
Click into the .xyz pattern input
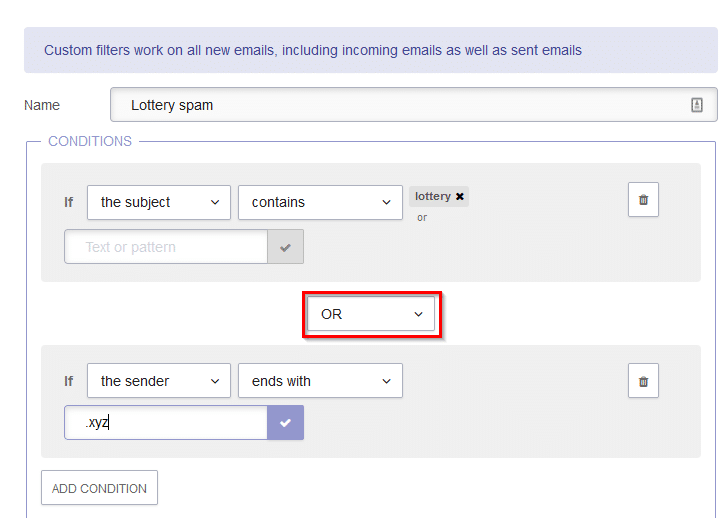coord(166,422)
